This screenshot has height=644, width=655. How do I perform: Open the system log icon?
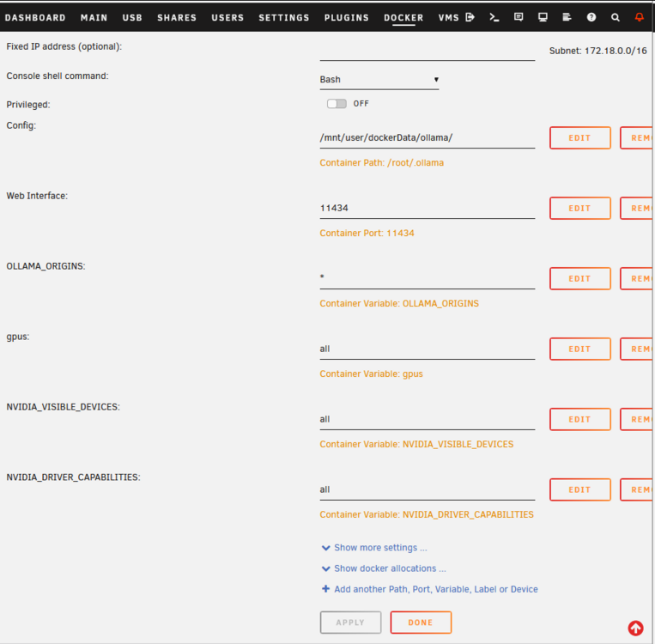click(567, 17)
